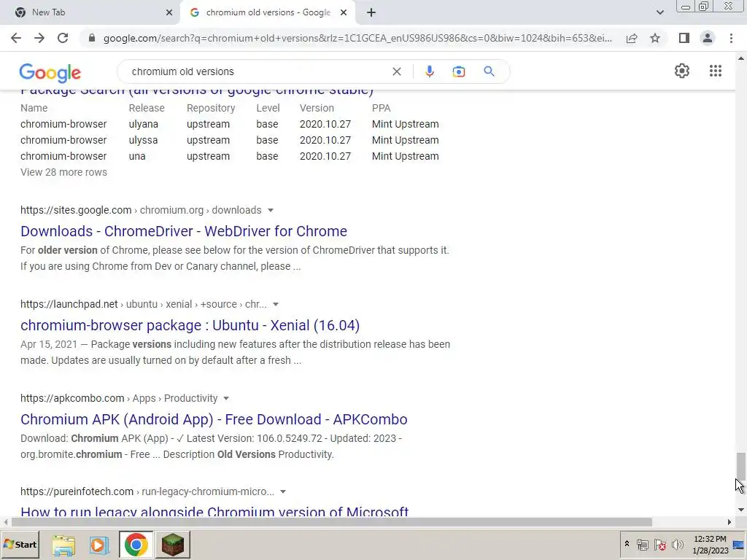Open Downloads - ChromeDriver result

183,231
